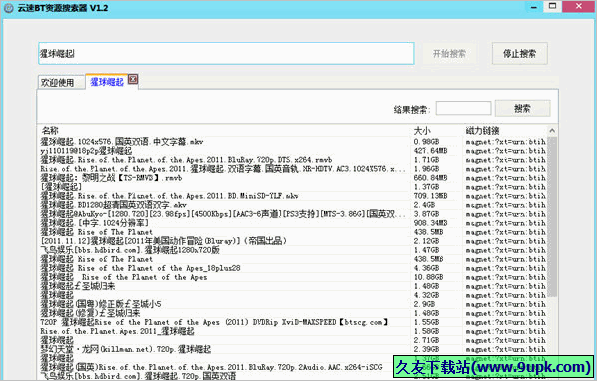
Task: Click the magnet link beside 0.98GB
Action: [506, 142]
